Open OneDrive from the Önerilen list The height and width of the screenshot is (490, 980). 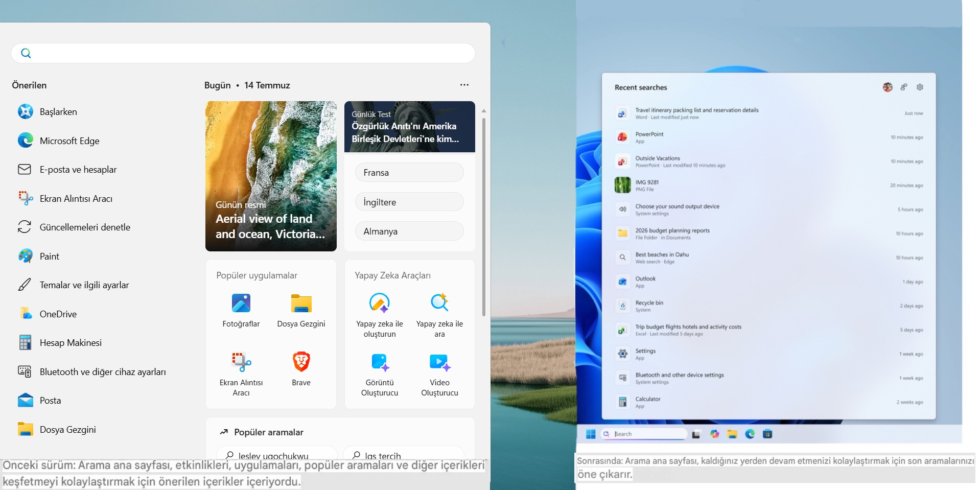click(47, 314)
